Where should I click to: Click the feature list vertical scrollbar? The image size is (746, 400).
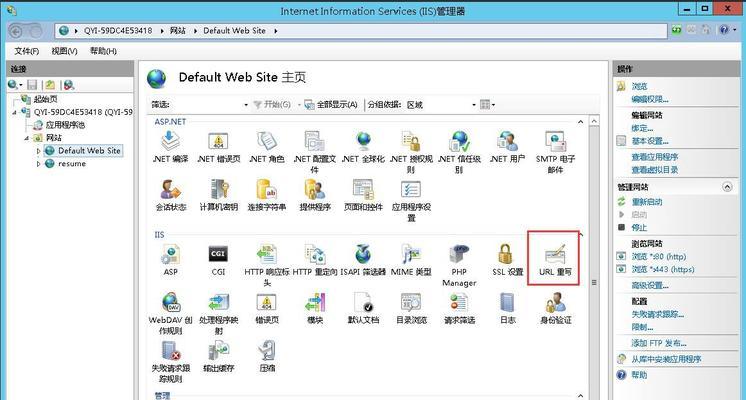click(594, 259)
